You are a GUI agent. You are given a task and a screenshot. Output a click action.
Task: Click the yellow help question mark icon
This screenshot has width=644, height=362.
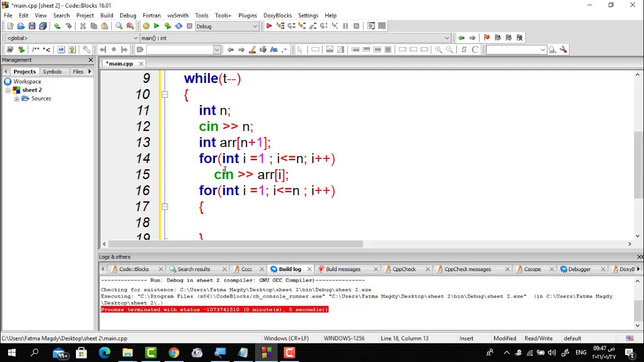(x=72, y=50)
